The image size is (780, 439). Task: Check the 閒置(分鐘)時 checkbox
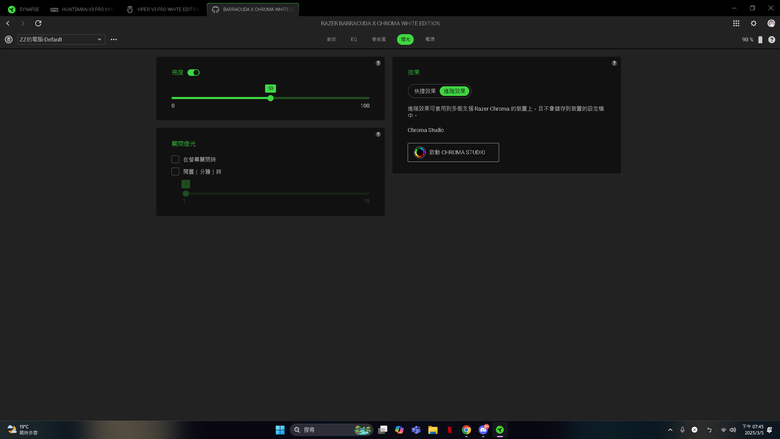(x=175, y=172)
